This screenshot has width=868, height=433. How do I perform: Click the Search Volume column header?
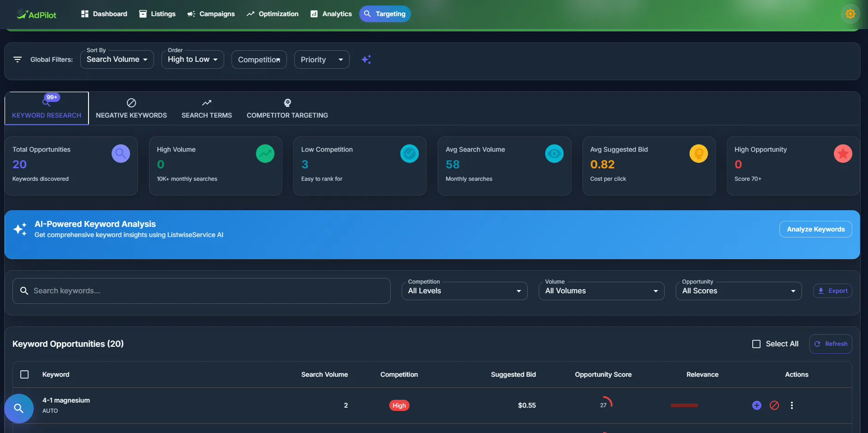click(325, 374)
